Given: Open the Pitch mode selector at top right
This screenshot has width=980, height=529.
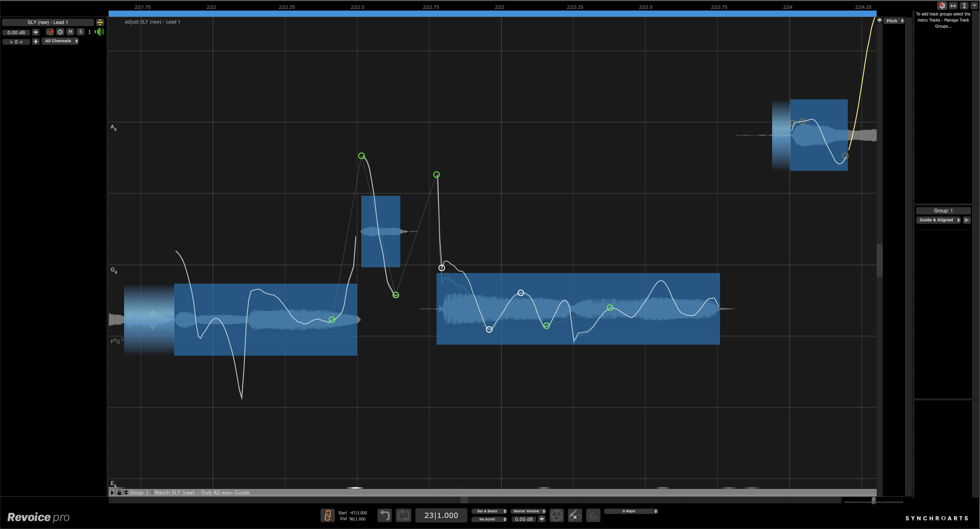Looking at the screenshot, I should pyautogui.click(x=895, y=21).
